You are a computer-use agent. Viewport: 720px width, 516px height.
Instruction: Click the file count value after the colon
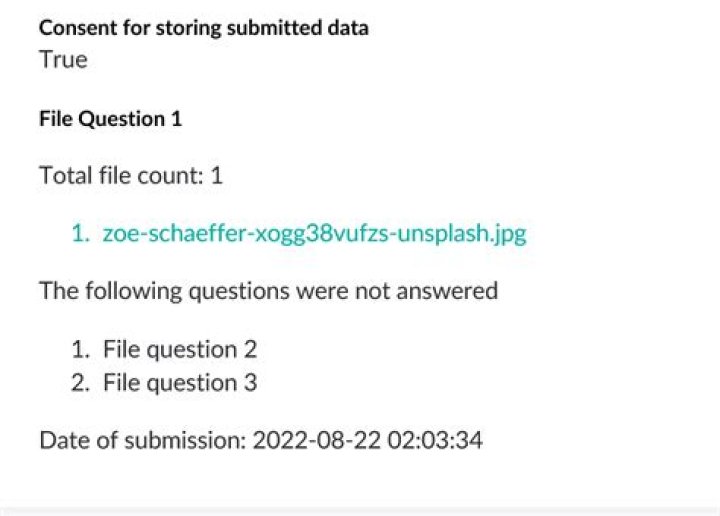pyautogui.click(x=216, y=176)
